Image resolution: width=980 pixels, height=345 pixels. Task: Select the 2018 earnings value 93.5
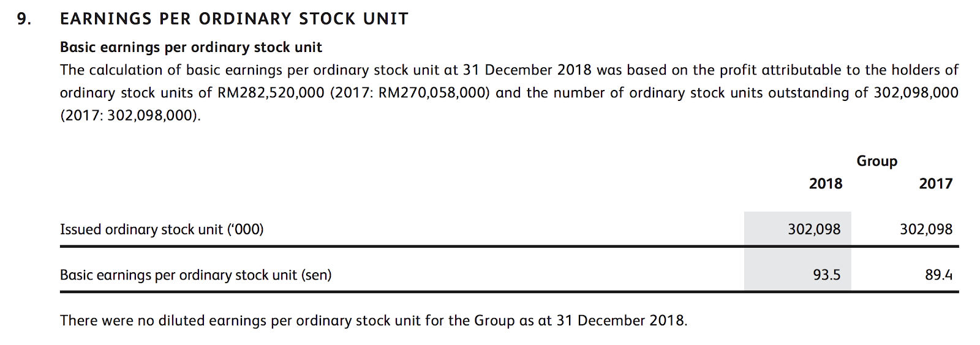coord(827,275)
